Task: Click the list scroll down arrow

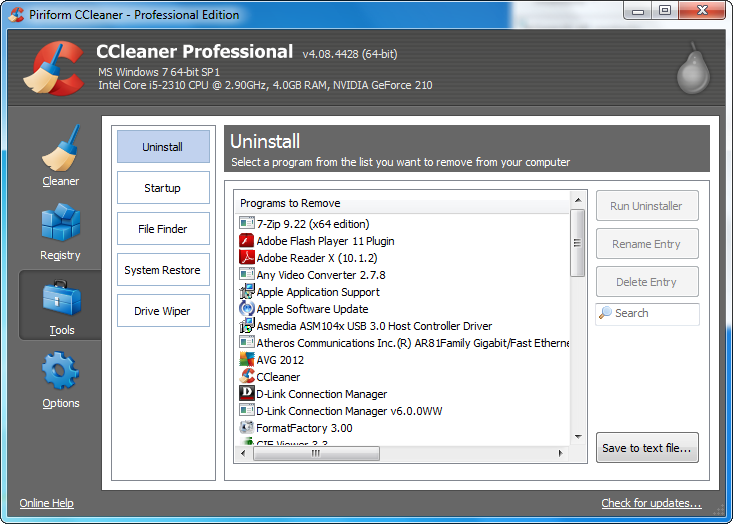Action: [578, 437]
